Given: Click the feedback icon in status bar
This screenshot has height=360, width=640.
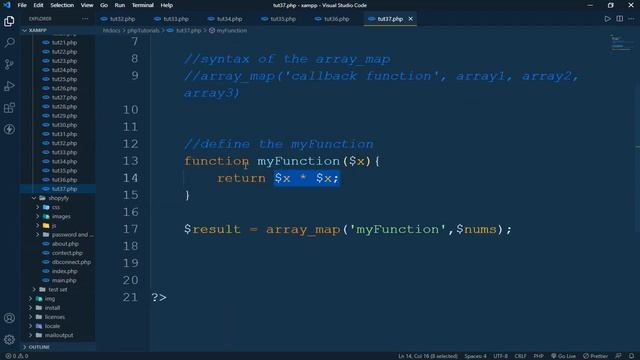Looking at the screenshot, I should tap(618, 356).
